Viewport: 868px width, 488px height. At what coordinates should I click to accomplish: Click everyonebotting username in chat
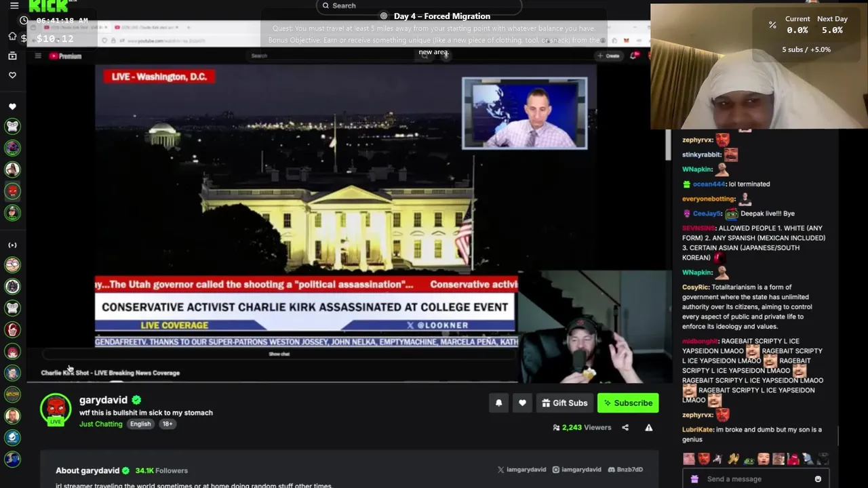(708, 199)
